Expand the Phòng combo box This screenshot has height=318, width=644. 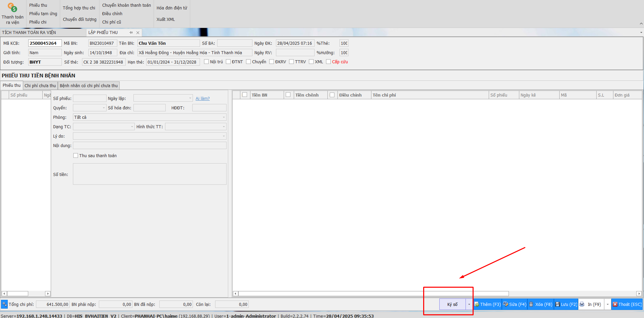(224, 117)
